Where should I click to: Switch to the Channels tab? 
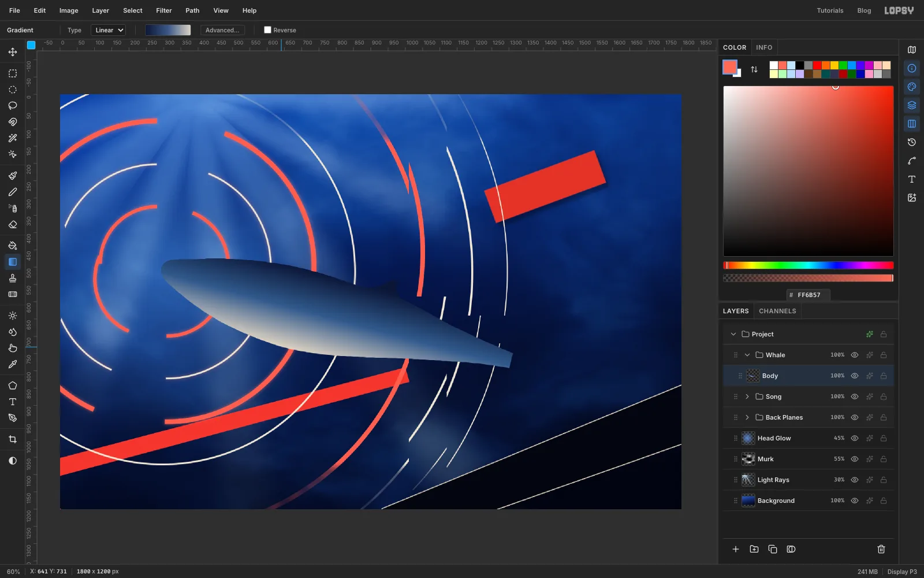coord(777,311)
